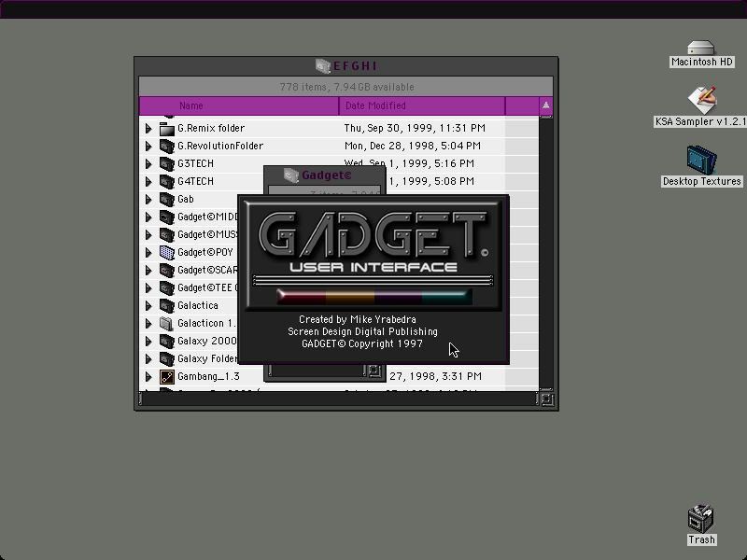Click the Gadget© window resize box

(374, 371)
